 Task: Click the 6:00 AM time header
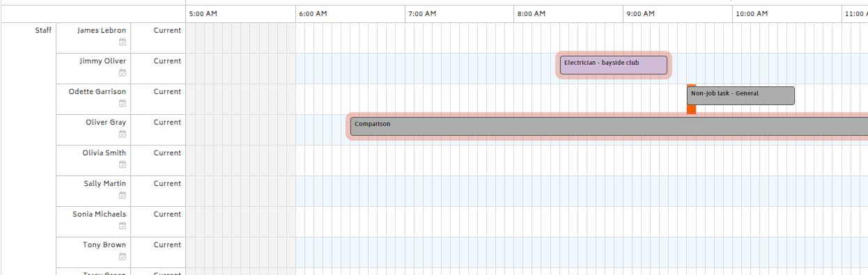point(313,14)
